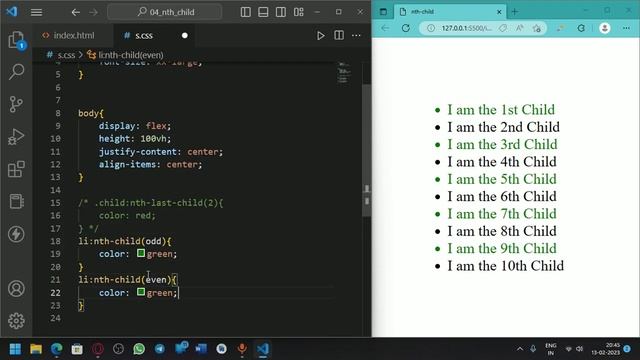Go back in VS Code navigation history

tap(76, 12)
